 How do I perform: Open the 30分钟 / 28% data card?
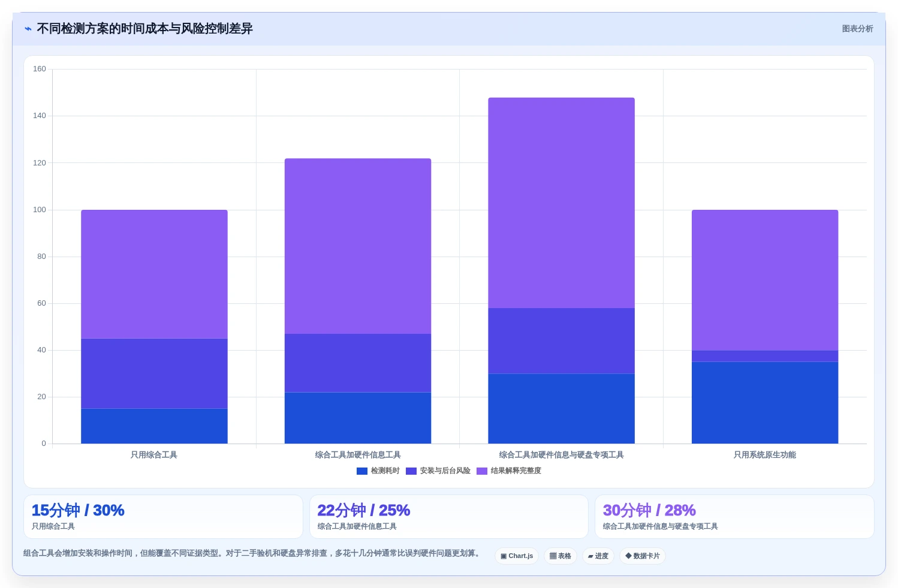click(x=734, y=517)
